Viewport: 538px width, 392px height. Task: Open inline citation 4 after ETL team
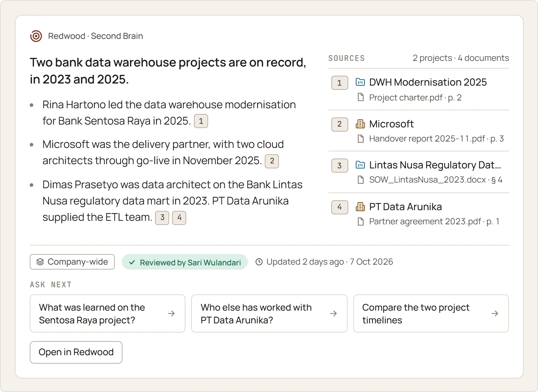coord(179,218)
